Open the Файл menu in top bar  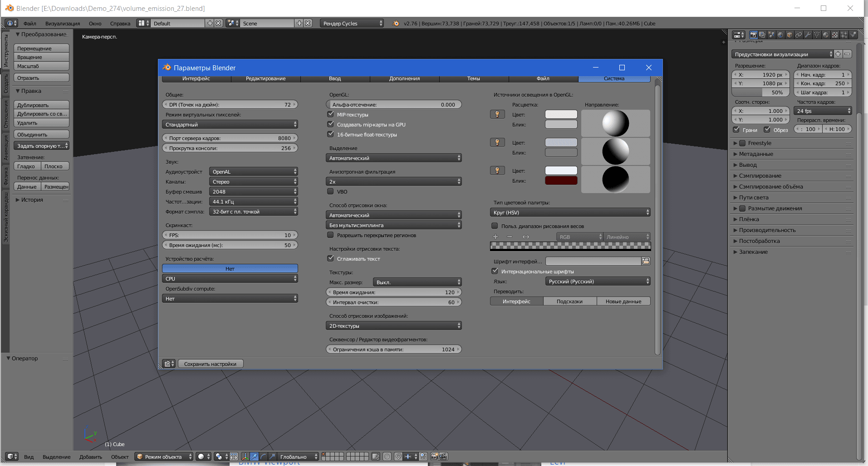pos(30,24)
